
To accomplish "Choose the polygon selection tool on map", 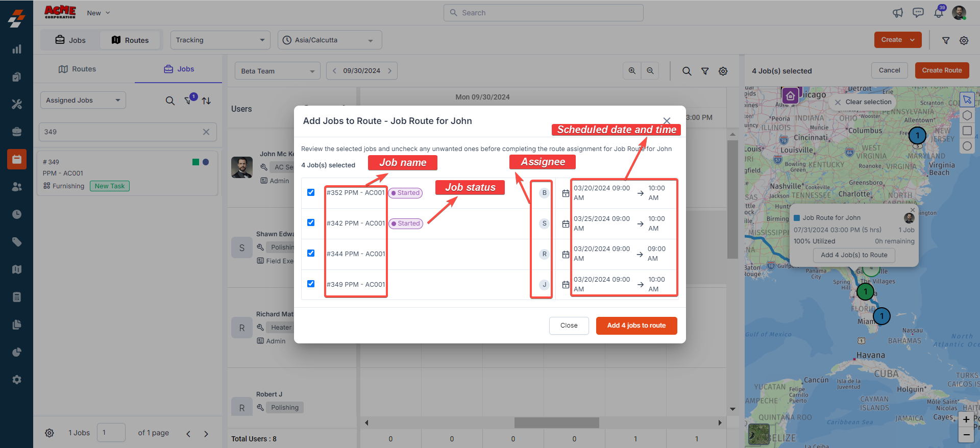I will 967,115.
